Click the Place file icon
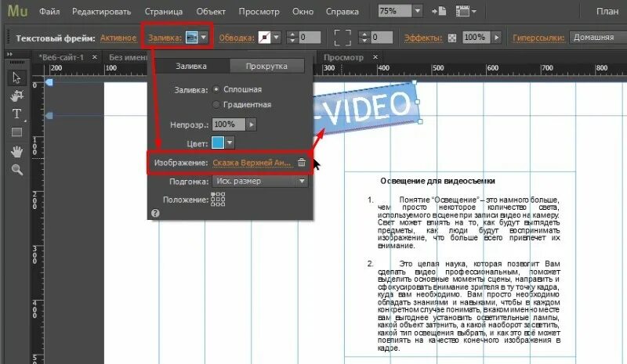The image size is (627, 364). point(439,11)
